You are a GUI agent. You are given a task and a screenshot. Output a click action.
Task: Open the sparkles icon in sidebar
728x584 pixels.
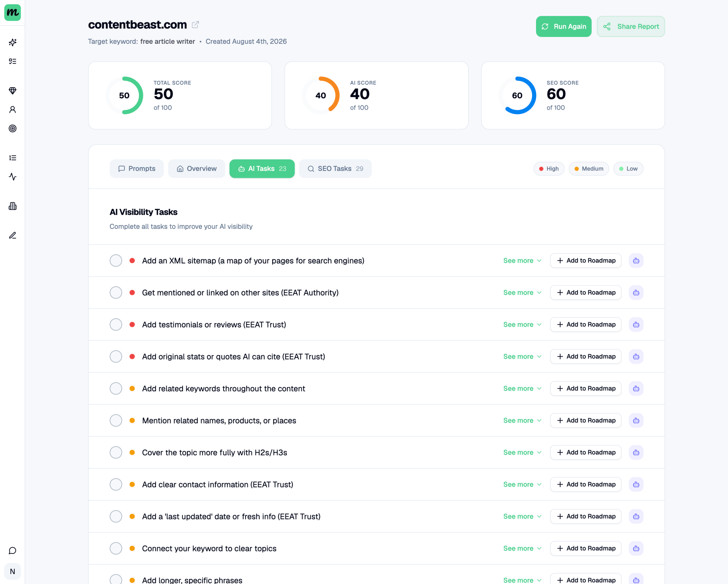pyautogui.click(x=13, y=42)
